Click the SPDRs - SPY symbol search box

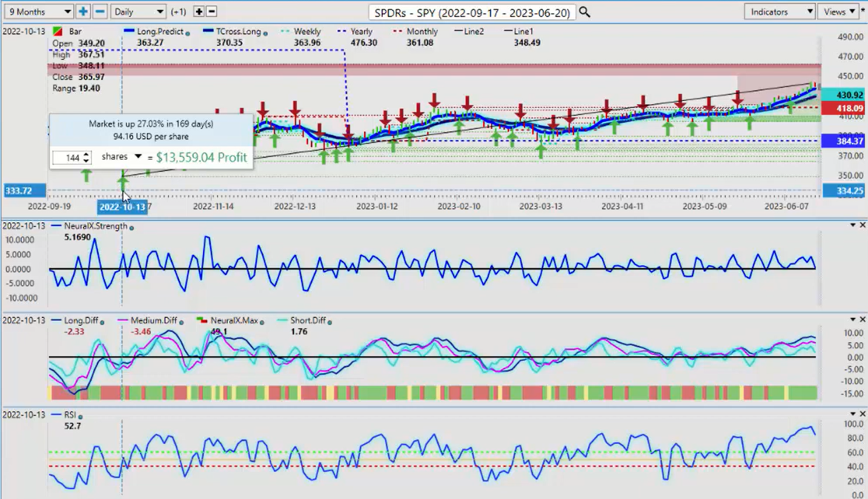coord(472,12)
